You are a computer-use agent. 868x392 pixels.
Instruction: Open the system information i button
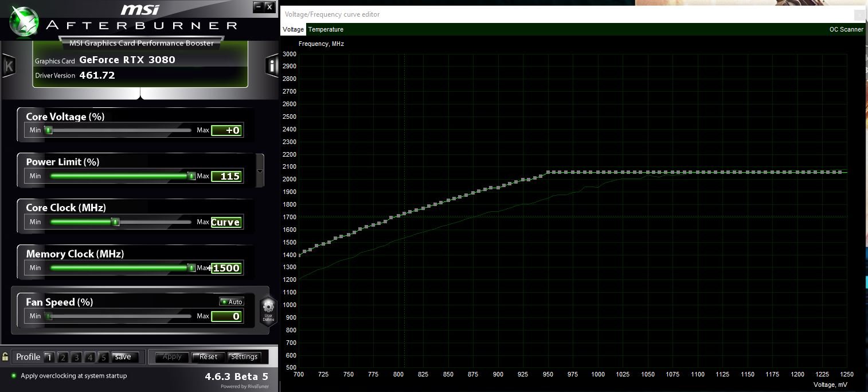(271, 65)
